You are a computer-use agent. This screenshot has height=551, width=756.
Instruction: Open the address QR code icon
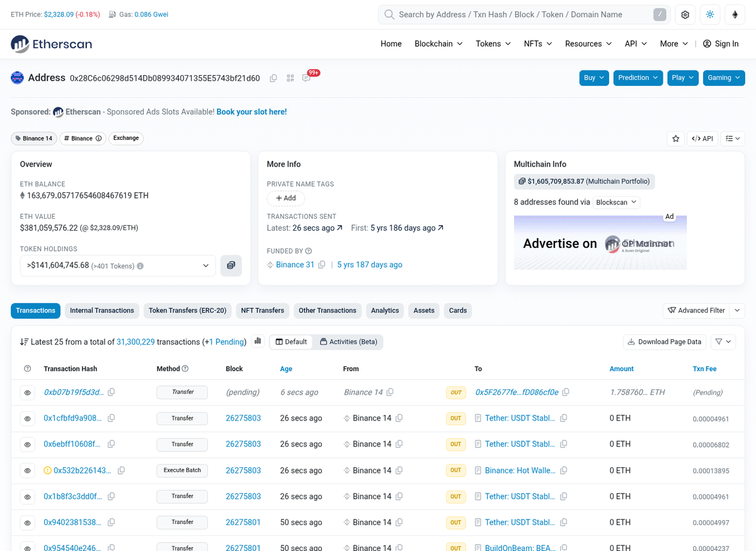coord(290,78)
